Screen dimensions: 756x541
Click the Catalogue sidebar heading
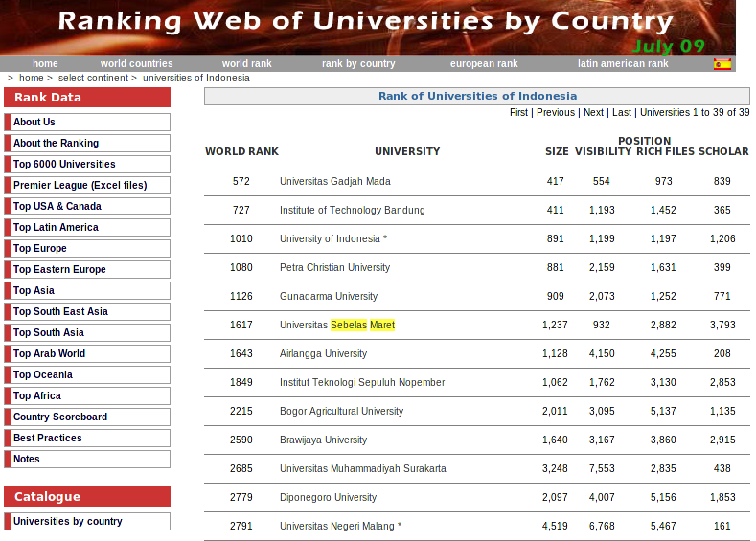[x=87, y=497]
